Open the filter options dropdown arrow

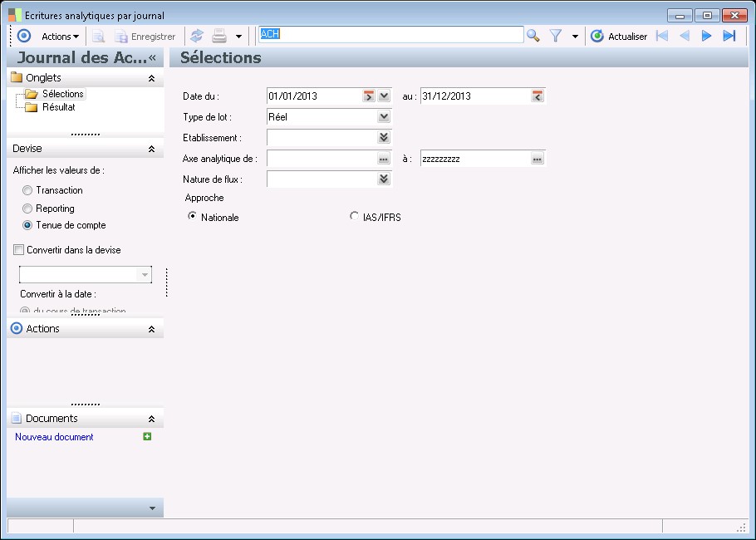point(575,37)
